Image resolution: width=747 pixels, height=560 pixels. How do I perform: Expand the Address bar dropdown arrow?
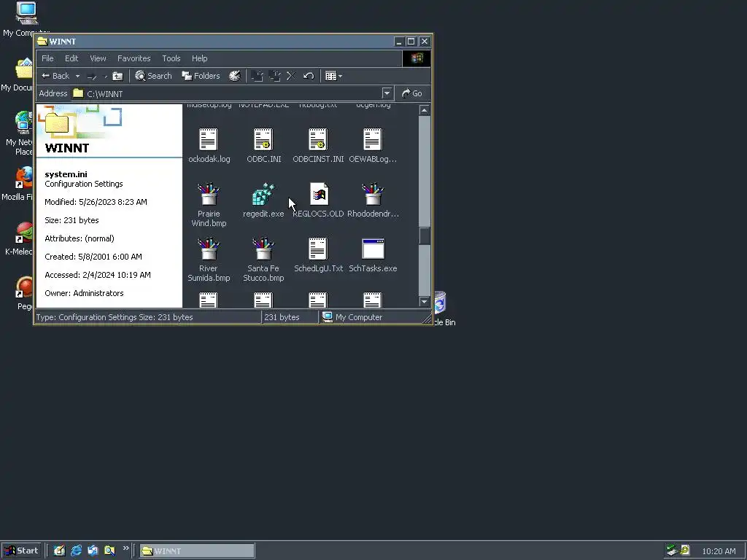(387, 93)
